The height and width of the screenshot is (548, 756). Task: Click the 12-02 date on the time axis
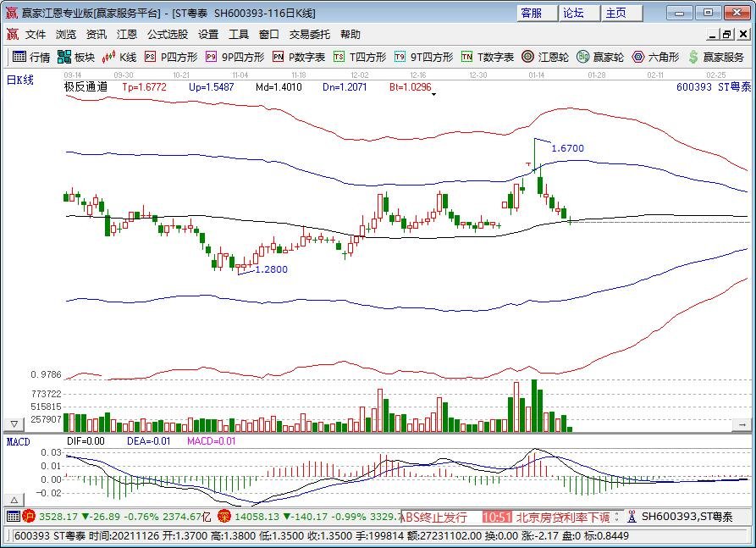click(x=360, y=75)
